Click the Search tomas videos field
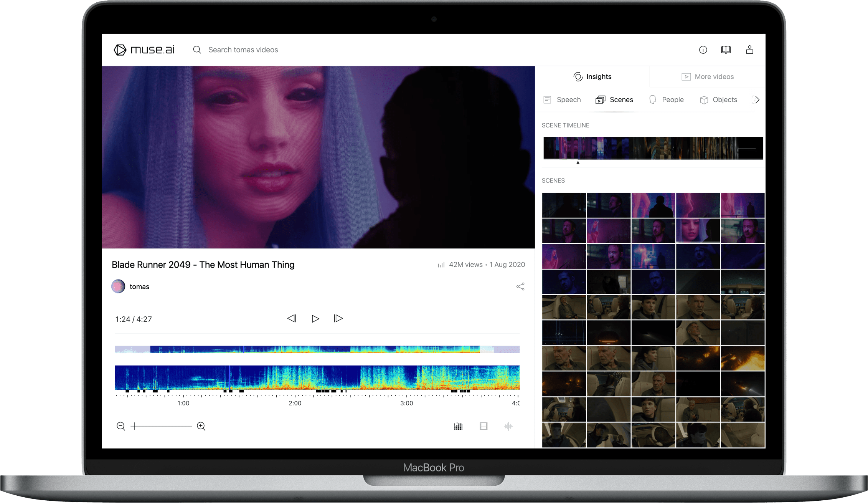868x503 pixels. pyautogui.click(x=243, y=50)
